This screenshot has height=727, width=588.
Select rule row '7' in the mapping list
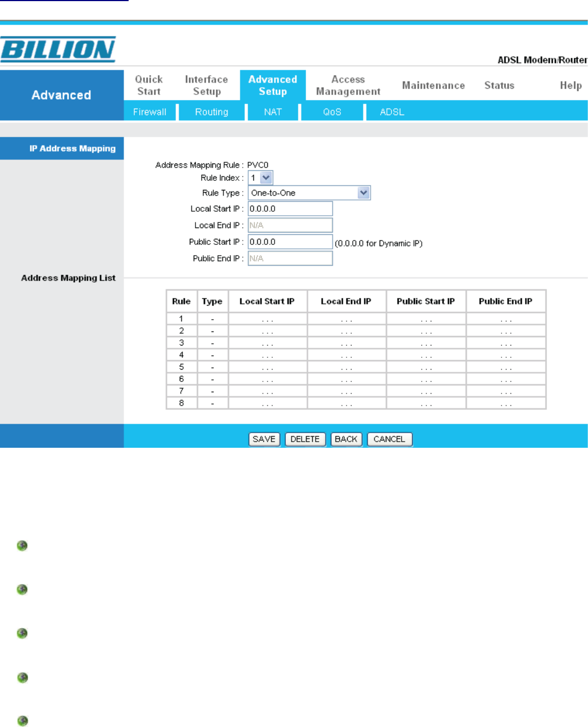(356, 391)
